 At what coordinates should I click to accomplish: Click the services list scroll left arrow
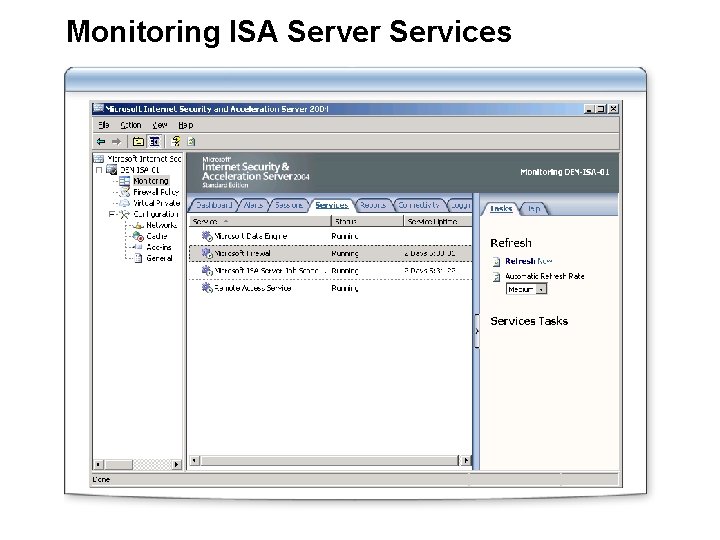[x=195, y=461]
